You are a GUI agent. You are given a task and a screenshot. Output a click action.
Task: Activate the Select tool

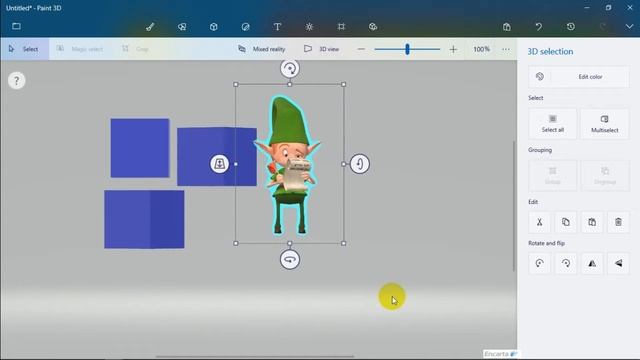click(x=24, y=49)
